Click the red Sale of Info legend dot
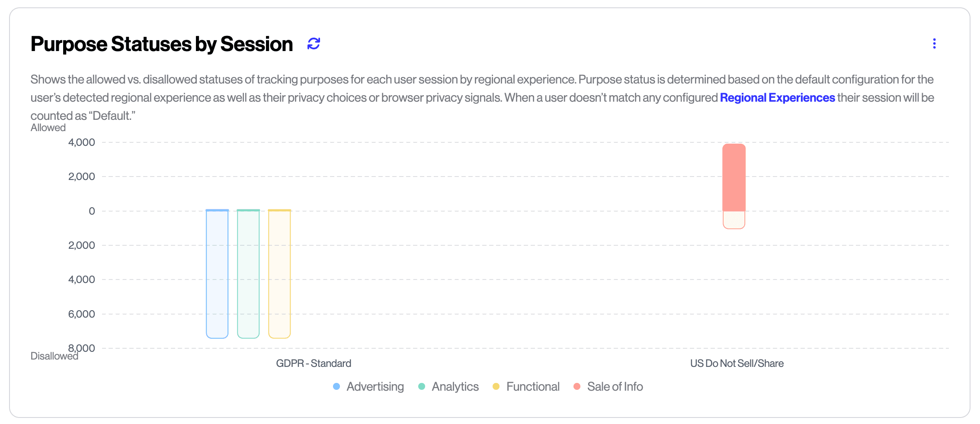Screen dimensions: 980x424 [577, 386]
